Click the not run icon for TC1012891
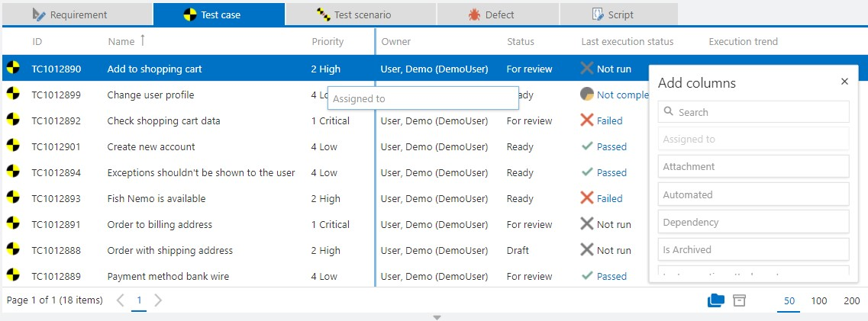The image size is (868, 321). (x=587, y=224)
